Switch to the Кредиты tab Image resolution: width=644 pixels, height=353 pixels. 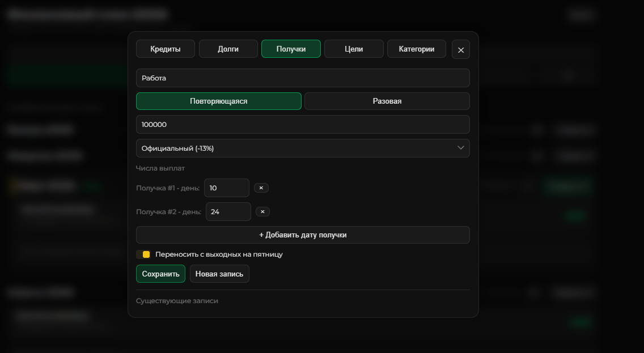166,49
